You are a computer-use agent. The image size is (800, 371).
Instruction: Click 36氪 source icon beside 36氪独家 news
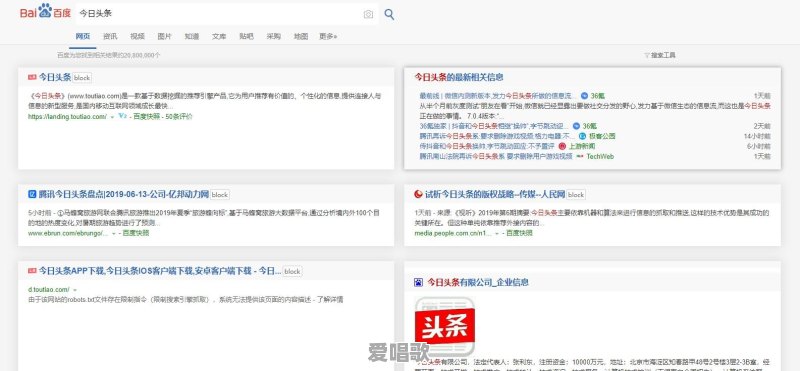(576, 126)
